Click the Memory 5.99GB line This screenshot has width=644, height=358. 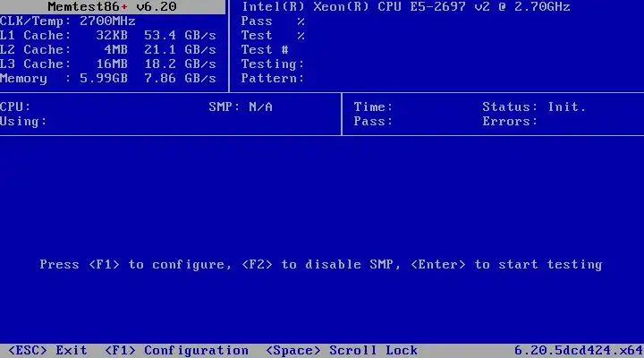[108, 78]
